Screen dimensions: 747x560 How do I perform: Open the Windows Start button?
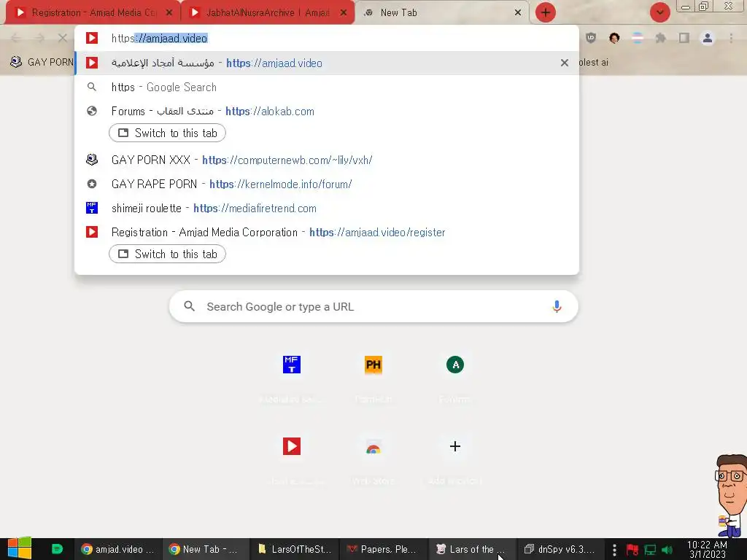click(19, 548)
